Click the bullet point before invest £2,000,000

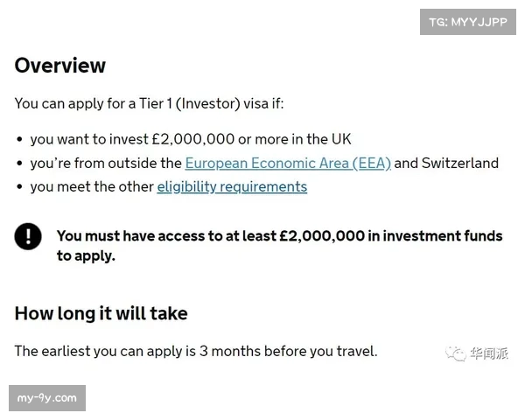click(19, 140)
